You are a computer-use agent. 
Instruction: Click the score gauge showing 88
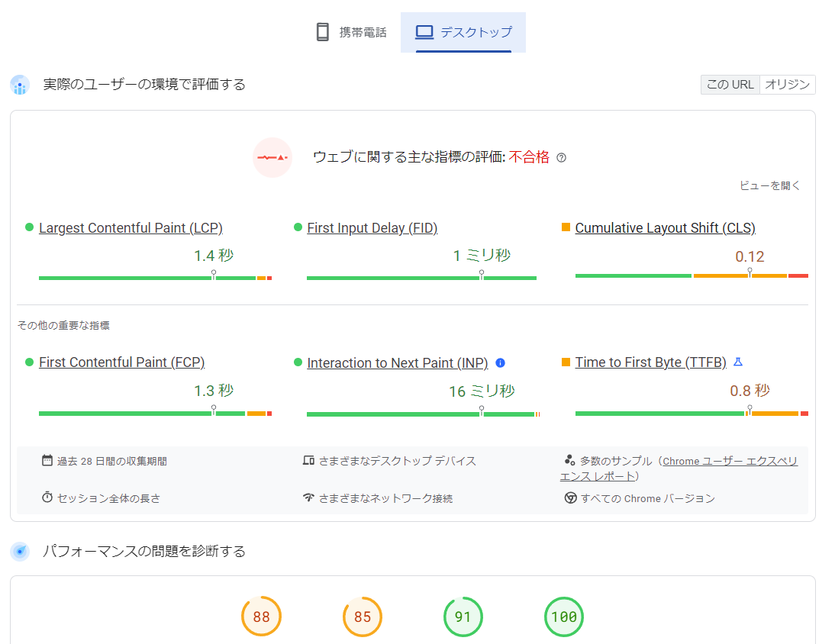tap(262, 617)
